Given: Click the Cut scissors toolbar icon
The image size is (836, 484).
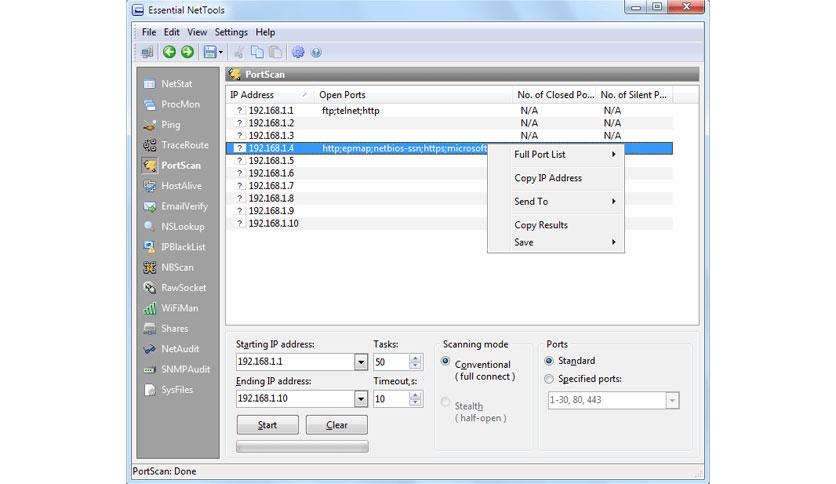Looking at the screenshot, I should click(x=239, y=52).
